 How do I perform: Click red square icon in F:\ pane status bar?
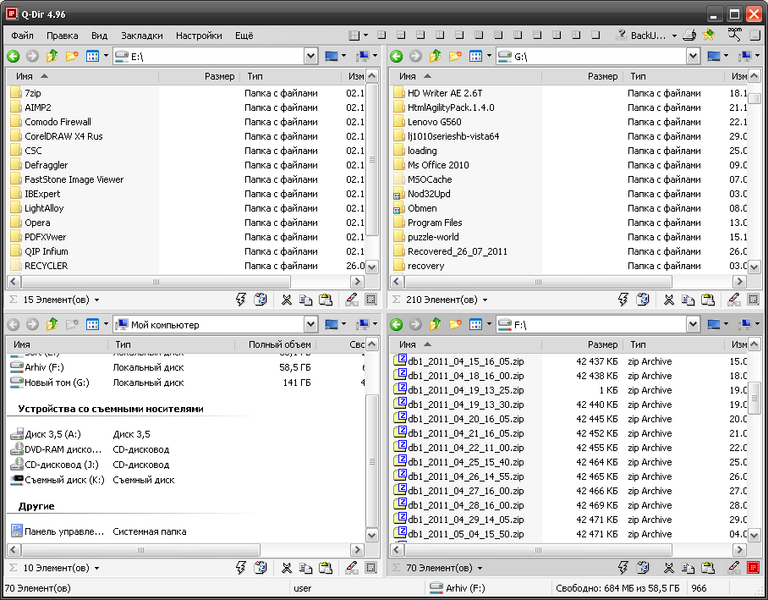[x=753, y=568]
